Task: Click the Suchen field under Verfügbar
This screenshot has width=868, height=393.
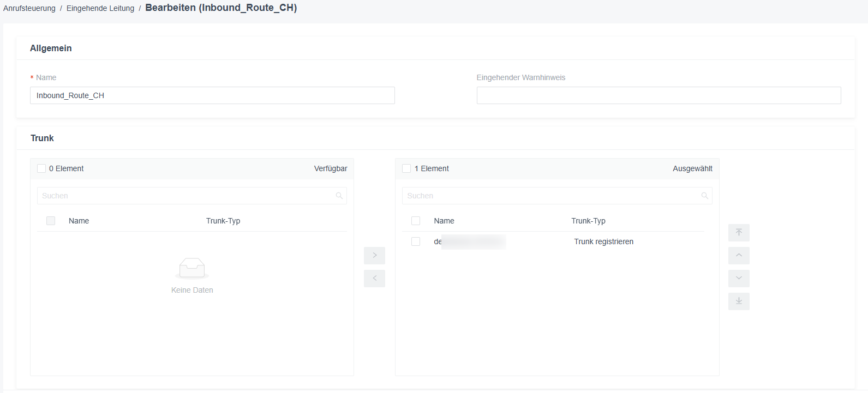Action: coord(192,196)
